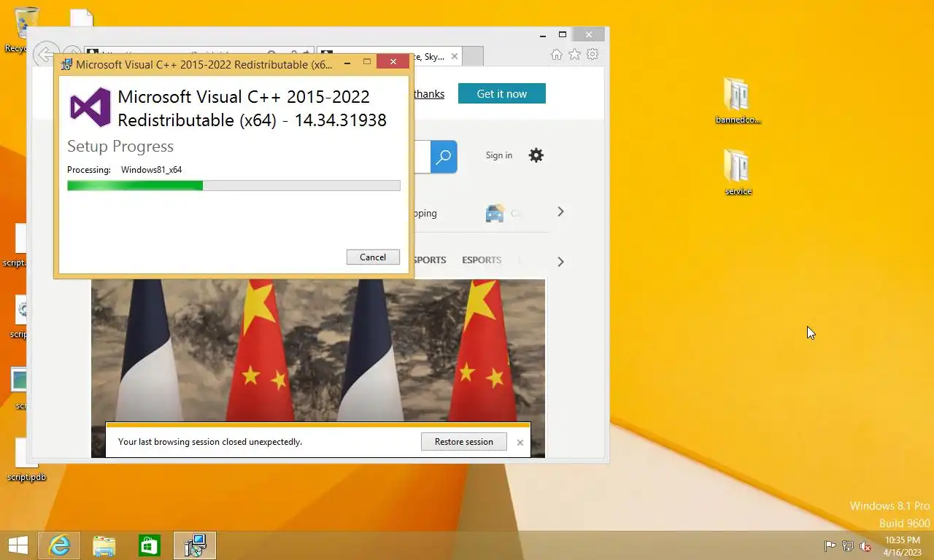
Task: Click the installer title bar icon
Action: (66, 64)
